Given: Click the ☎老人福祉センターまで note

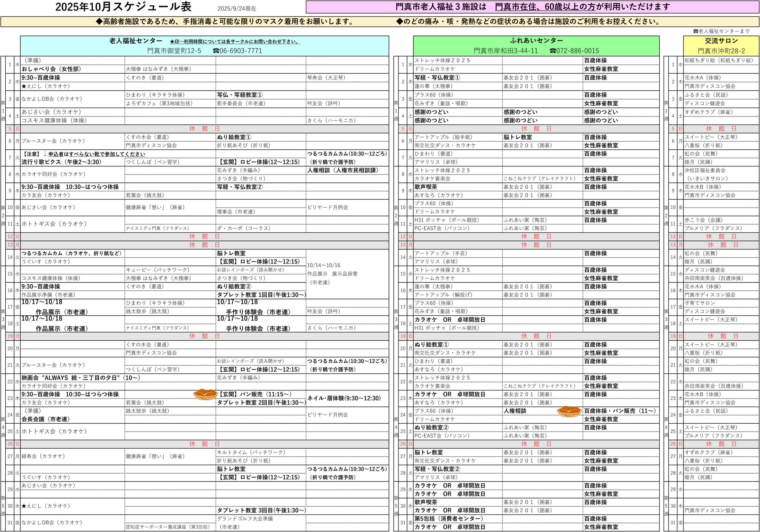Looking at the screenshot, I should coord(721,31).
